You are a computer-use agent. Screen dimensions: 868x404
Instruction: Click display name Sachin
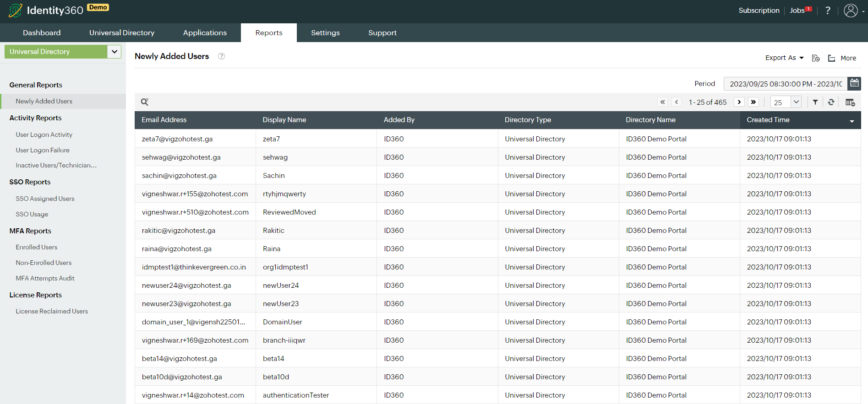coord(274,176)
